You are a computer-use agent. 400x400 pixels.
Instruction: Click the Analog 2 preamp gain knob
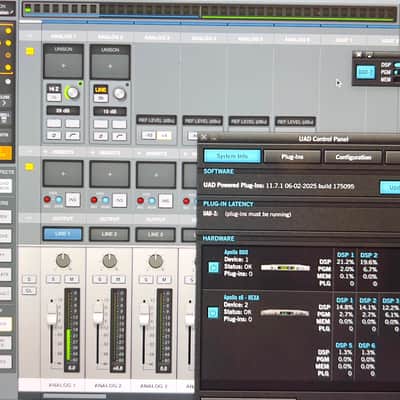tap(119, 94)
